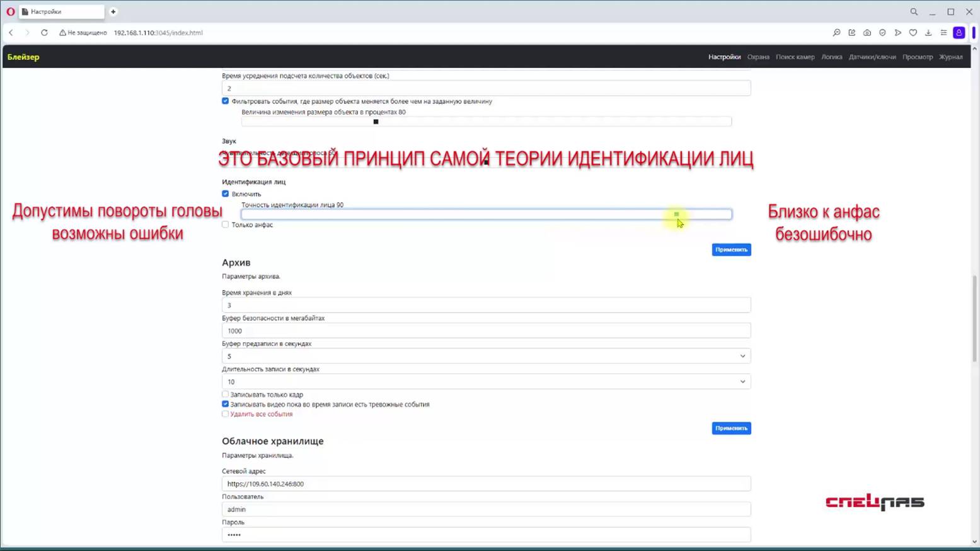The height and width of the screenshot is (551, 980).
Task: Open the Буфер предзаписи в секундах dropdown
Action: 742,356
